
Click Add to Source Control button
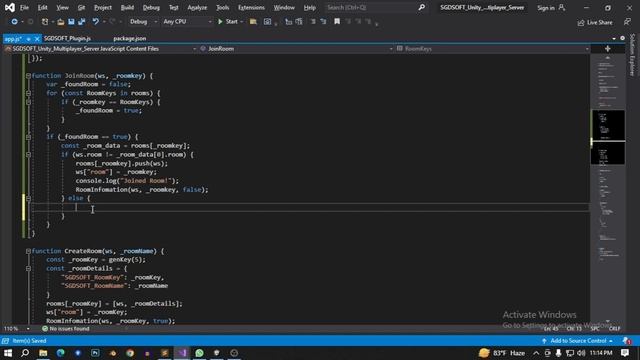pos(577,341)
